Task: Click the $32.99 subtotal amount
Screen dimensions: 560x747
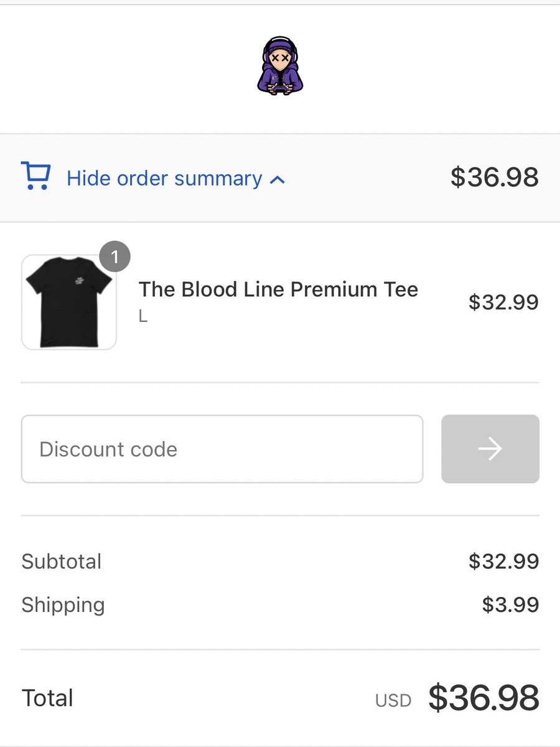Action: pyautogui.click(x=503, y=561)
